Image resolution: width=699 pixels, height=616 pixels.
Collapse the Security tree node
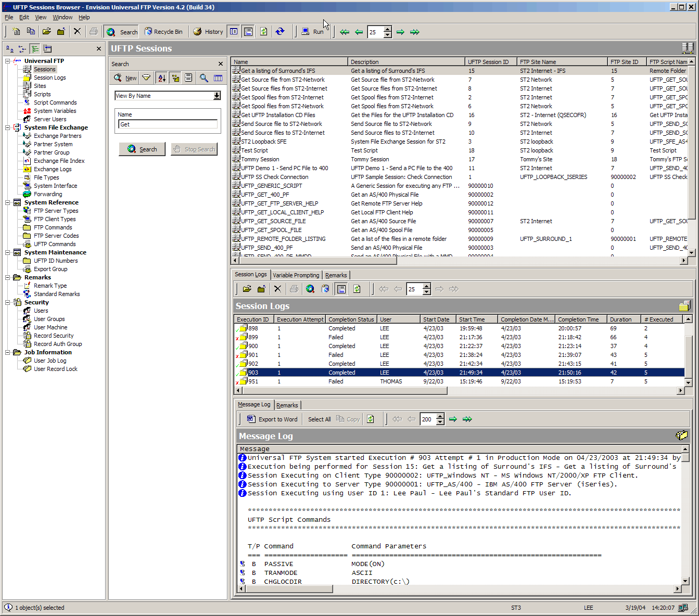(x=8, y=302)
